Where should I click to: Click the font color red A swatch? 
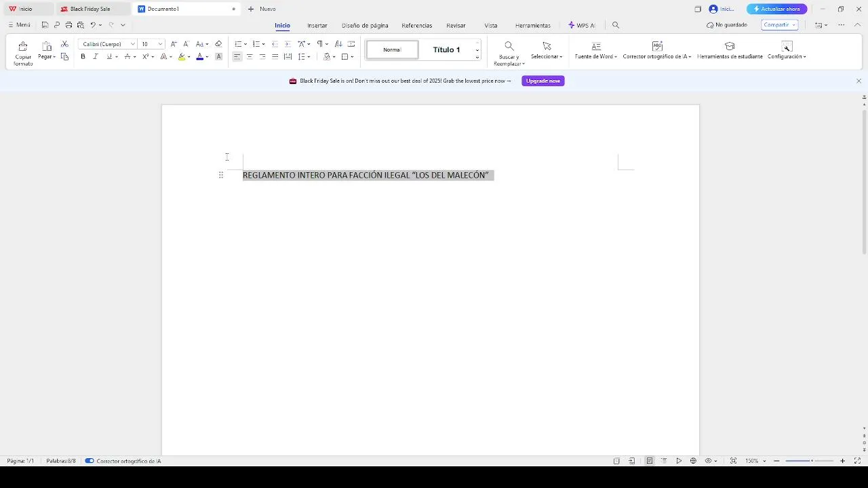[x=199, y=57]
